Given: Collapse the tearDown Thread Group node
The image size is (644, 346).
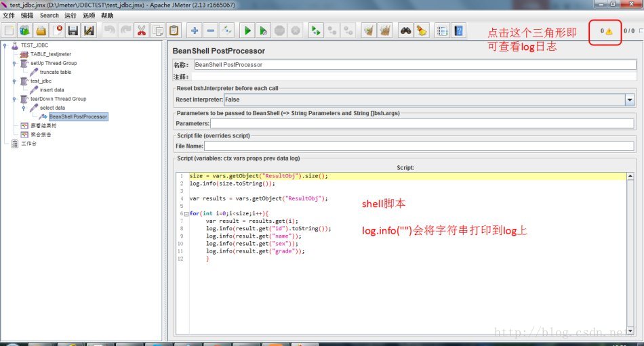Looking at the screenshot, I should (14, 99).
